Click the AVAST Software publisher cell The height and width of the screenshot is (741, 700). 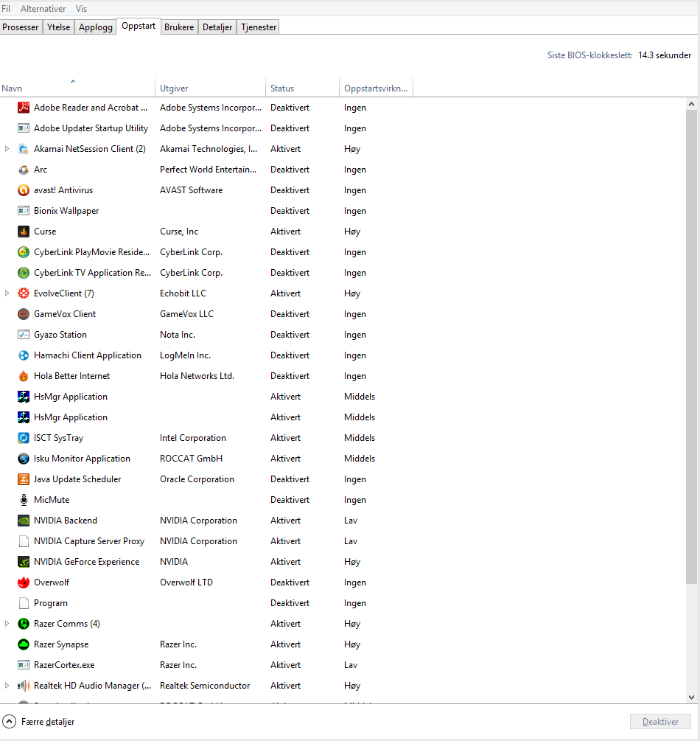click(x=191, y=190)
